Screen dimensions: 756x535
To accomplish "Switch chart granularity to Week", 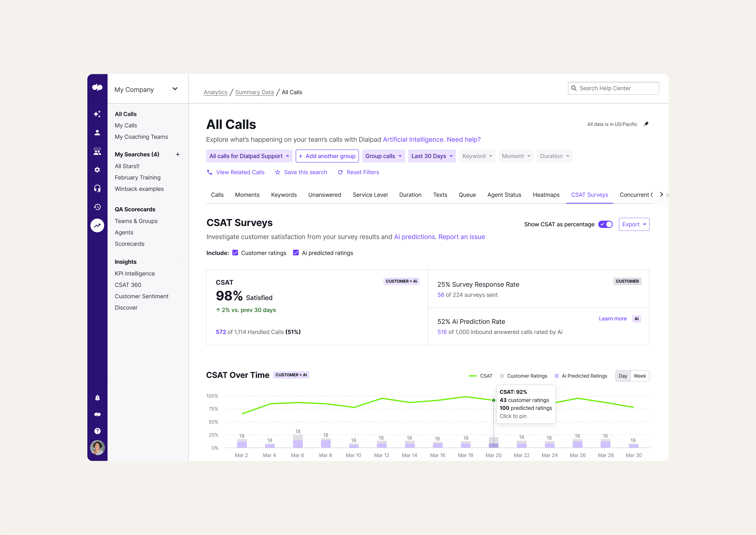I will point(639,376).
